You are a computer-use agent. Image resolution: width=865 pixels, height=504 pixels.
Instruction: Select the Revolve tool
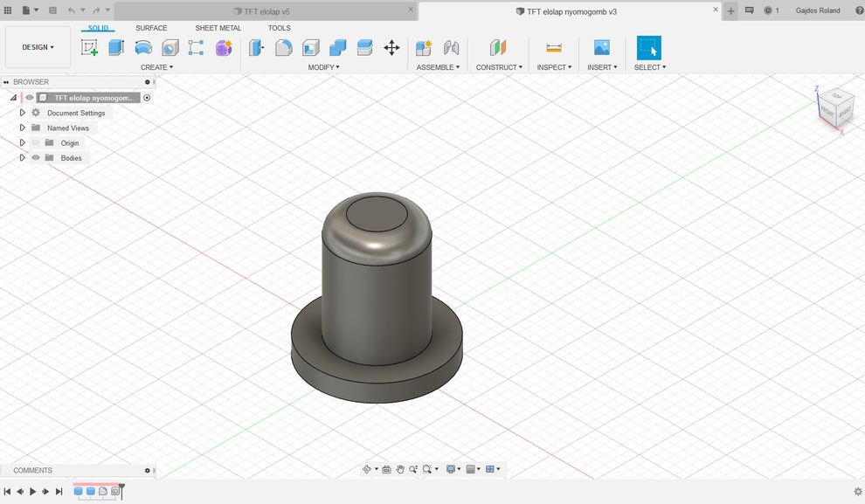pos(143,48)
